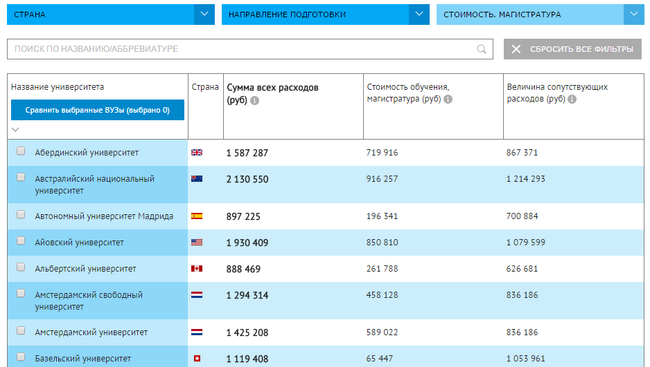Check Амстердамский свободный университет checkbox
Viewport: 650px width, 367px height.
point(20,294)
